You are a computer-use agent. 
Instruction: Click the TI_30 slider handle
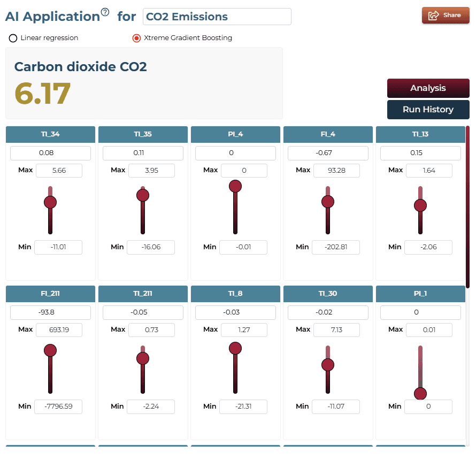click(x=328, y=365)
